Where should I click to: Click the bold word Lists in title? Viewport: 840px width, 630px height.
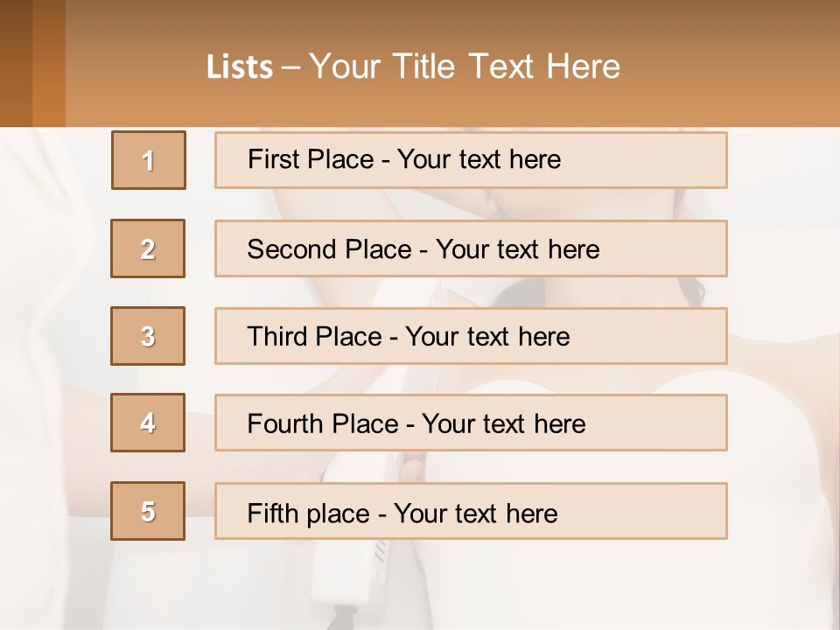(239, 67)
